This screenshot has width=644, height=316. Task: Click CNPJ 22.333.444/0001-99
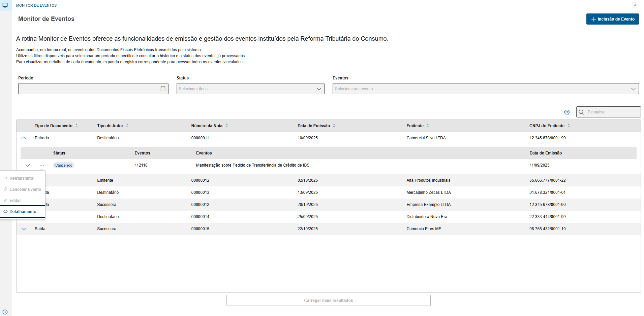[548, 217]
